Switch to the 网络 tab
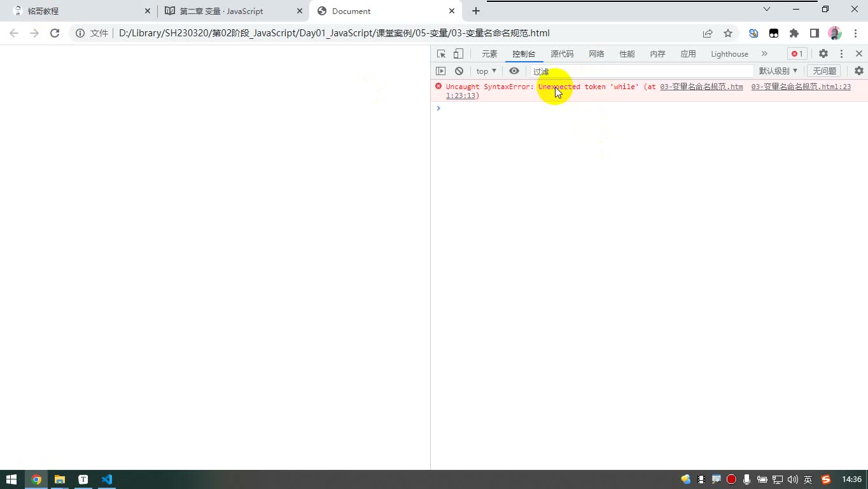 pyautogui.click(x=596, y=54)
